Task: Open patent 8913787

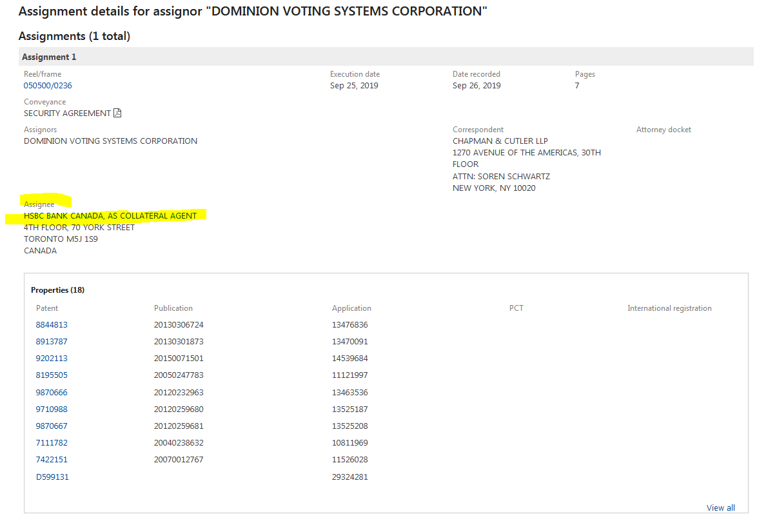Action: pyautogui.click(x=52, y=342)
